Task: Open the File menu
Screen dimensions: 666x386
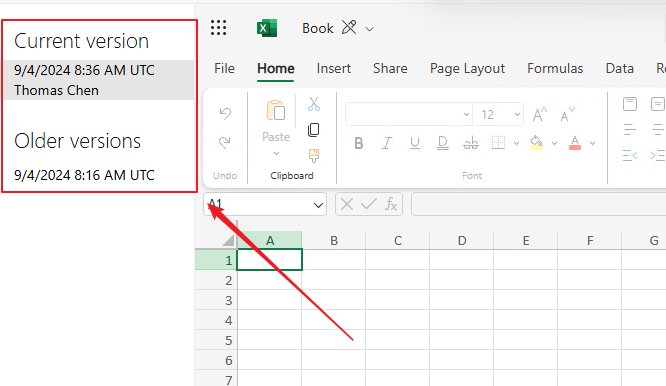Action: tap(224, 68)
